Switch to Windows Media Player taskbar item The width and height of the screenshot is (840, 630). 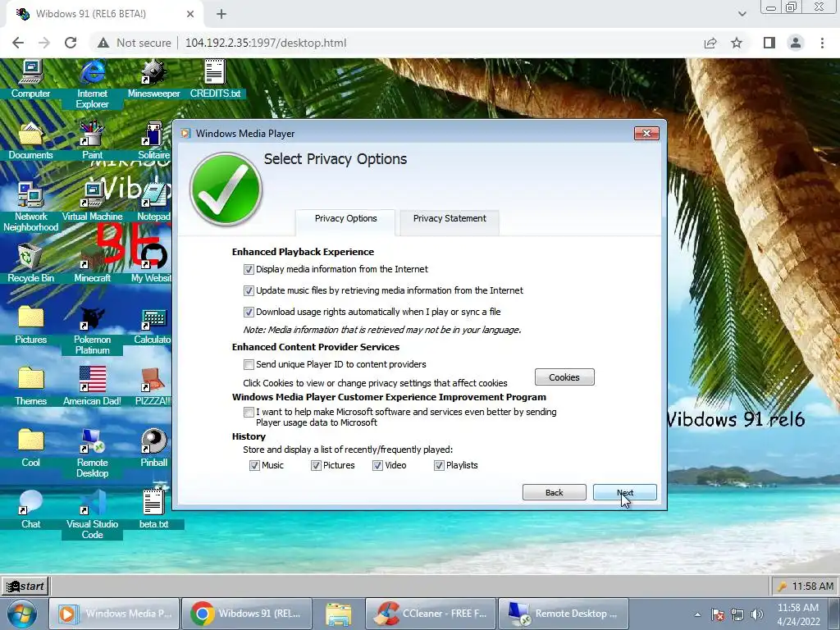[x=114, y=614]
